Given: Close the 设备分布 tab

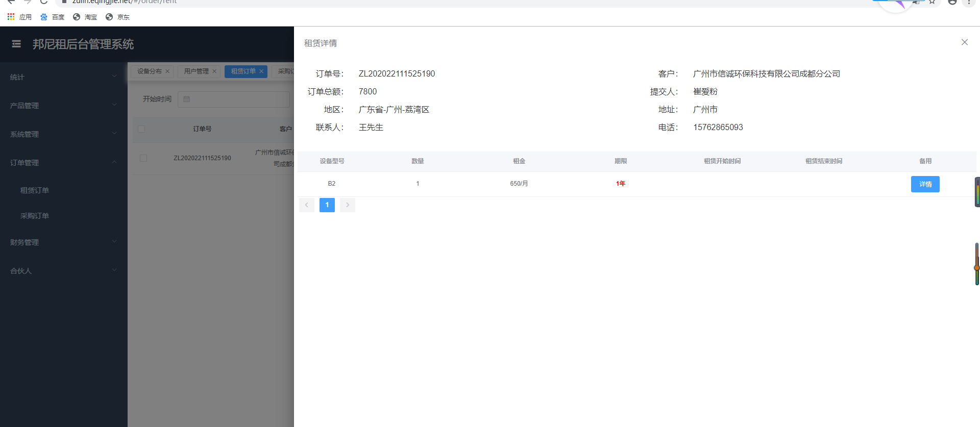Looking at the screenshot, I should click(167, 71).
